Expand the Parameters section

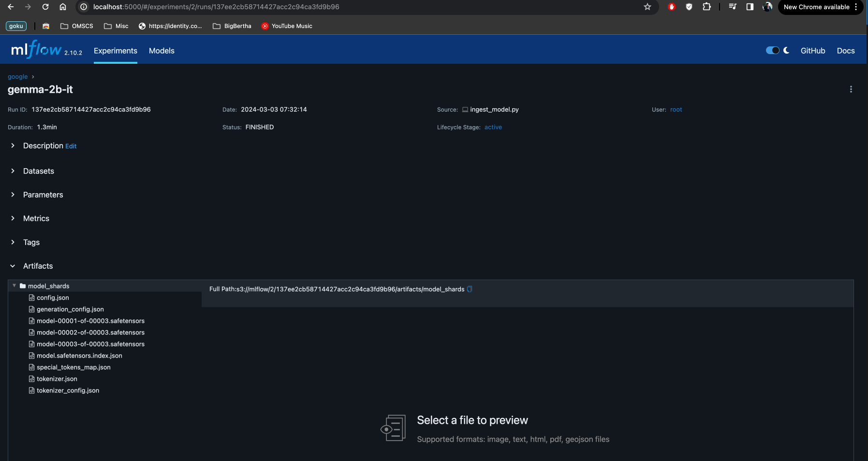pos(13,195)
